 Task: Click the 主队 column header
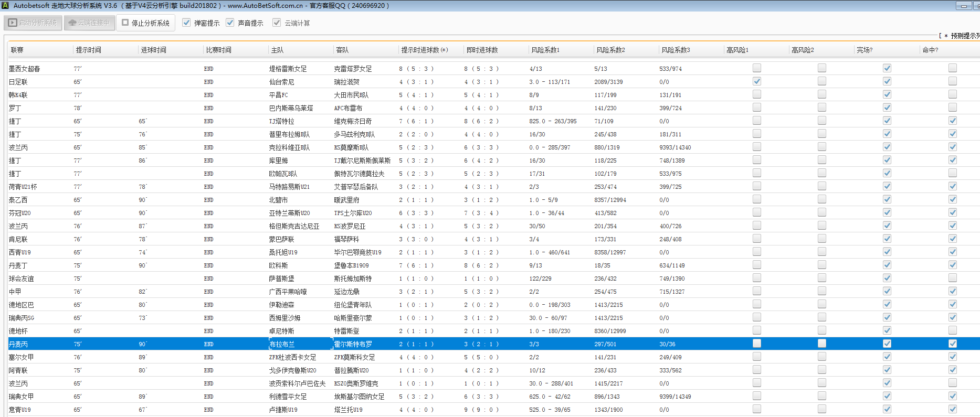click(277, 50)
